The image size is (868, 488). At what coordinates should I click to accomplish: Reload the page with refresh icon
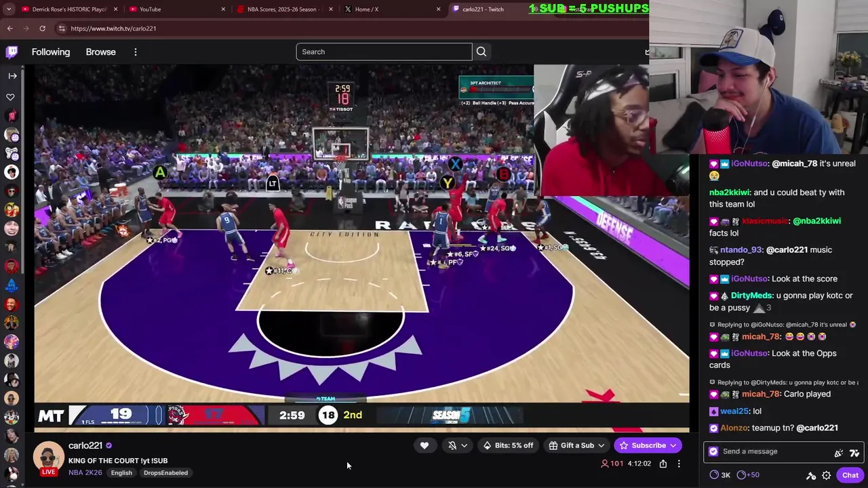click(42, 28)
